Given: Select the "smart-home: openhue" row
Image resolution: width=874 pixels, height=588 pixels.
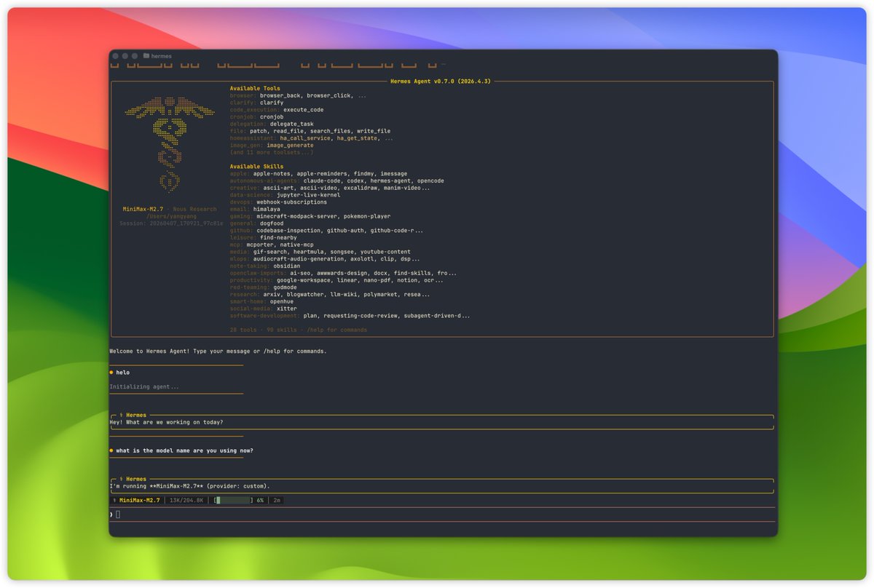Looking at the screenshot, I should pos(263,301).
